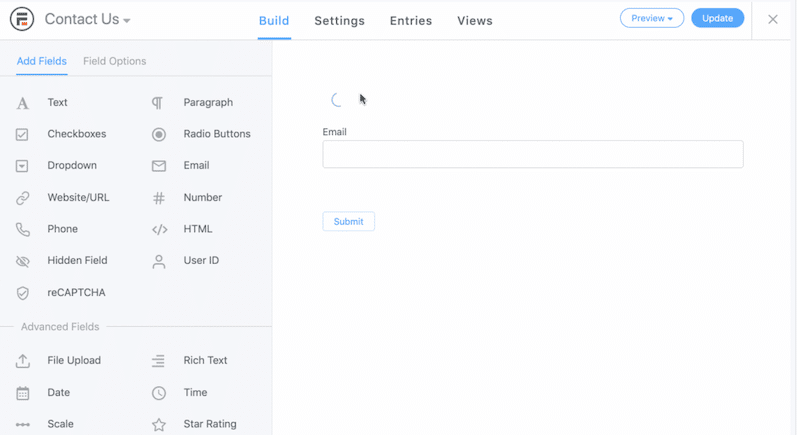Viewport: 800px width, 435px height.
Task: Add a Radio Buttons field
Action: 216,134
